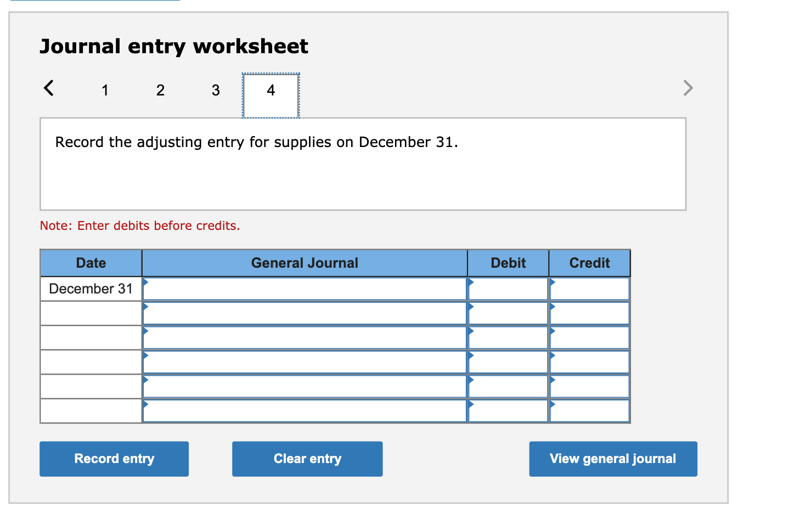Click the right navigation chevron

[687, 88]
